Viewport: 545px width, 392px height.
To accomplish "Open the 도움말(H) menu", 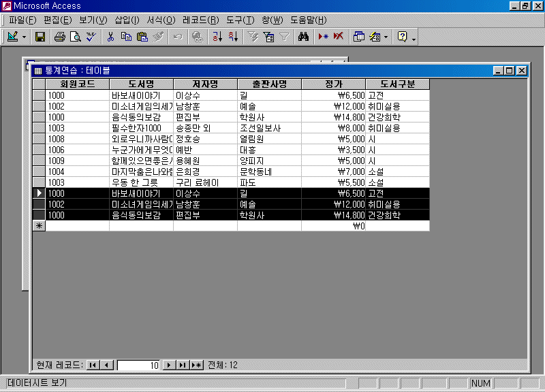I will [309, 20].
